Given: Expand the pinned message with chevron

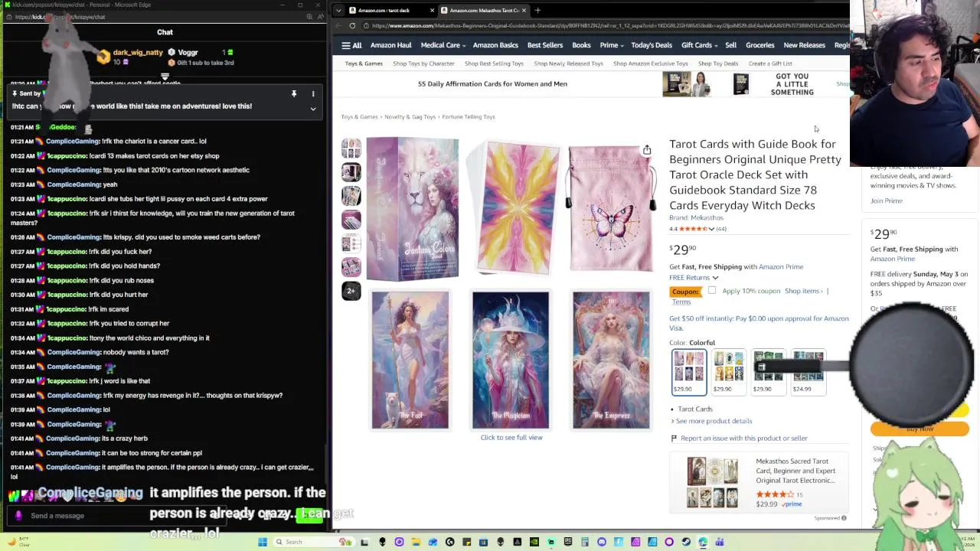Looking at the screenshot, I should tap(313, 109).
